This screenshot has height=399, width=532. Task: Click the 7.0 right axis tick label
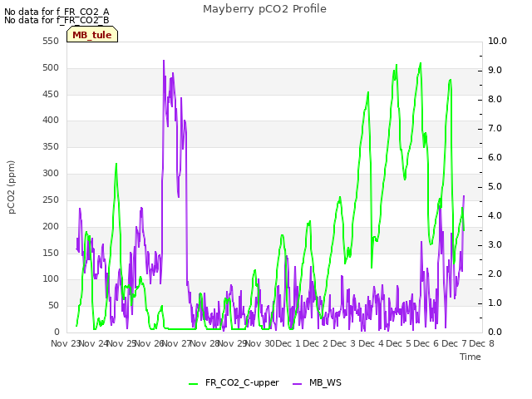495,129
